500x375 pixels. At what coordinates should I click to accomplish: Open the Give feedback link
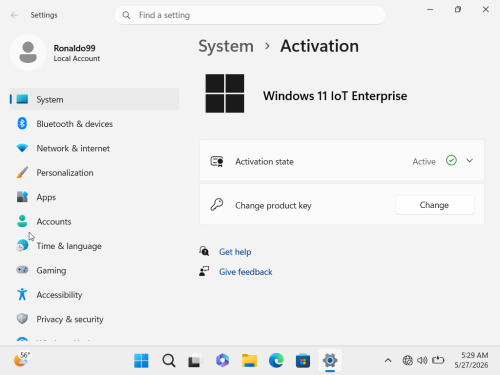pos(246,272)
